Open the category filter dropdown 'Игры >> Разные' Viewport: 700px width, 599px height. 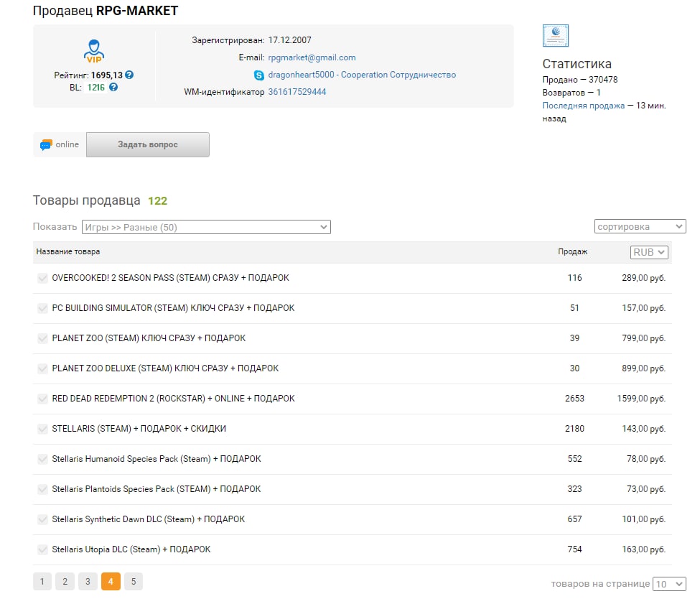206,227
